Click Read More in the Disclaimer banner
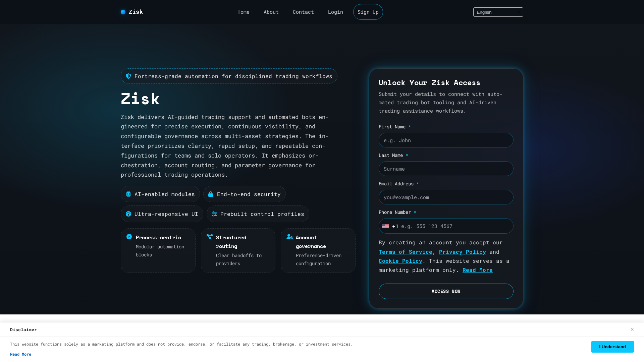644x362 pixels. (x=20, y=354)
